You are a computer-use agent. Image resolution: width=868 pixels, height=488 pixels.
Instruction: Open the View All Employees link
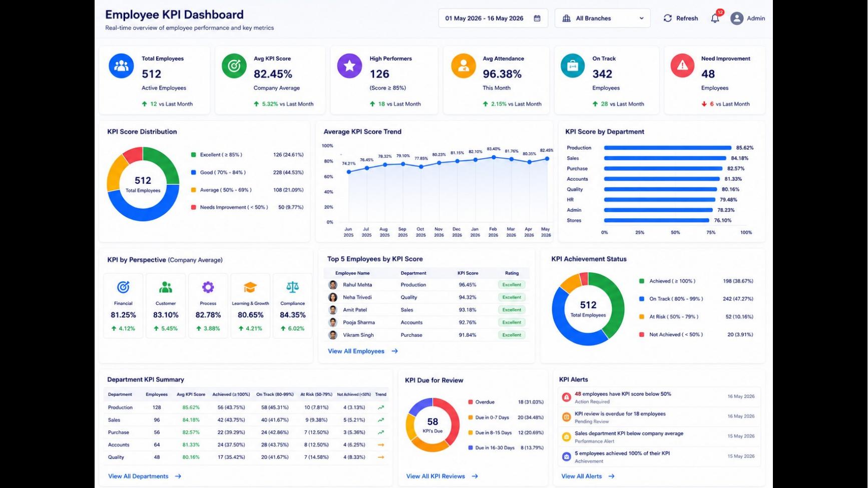click(x=363, y=351)
